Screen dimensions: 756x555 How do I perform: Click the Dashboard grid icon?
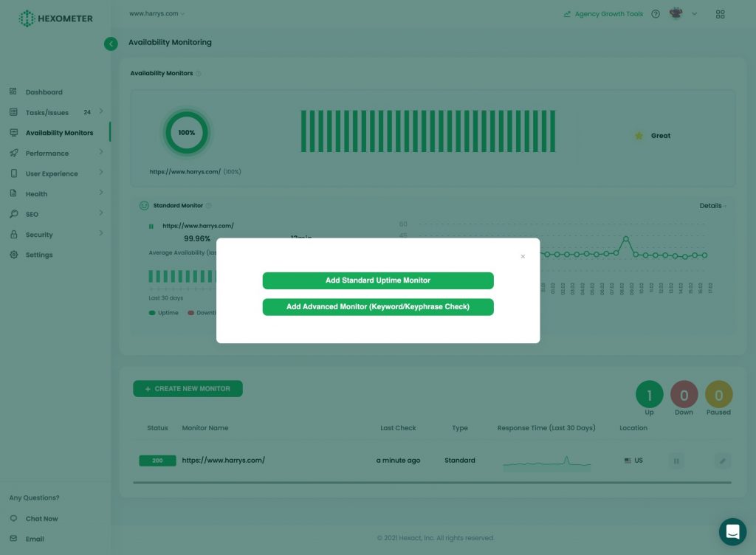point(13,91)
